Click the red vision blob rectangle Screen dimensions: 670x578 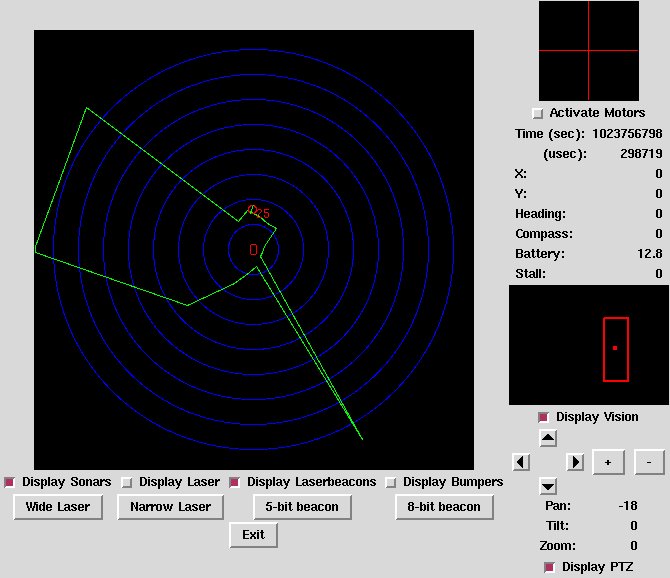point(615,349)
